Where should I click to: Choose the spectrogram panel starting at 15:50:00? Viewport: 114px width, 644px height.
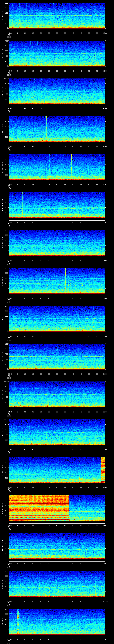click(57, 243)
